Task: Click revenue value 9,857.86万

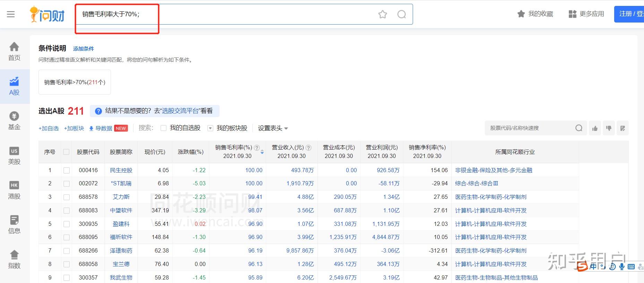Action: 300,251
